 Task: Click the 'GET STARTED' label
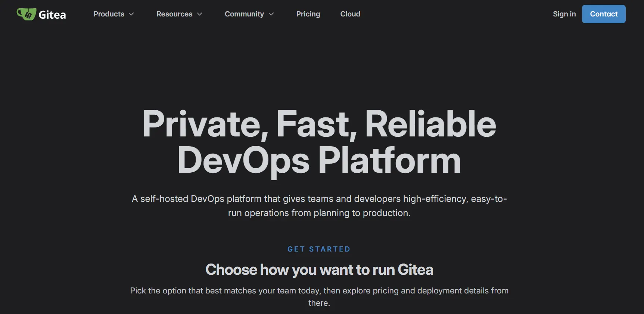click(x=319, y=249)
